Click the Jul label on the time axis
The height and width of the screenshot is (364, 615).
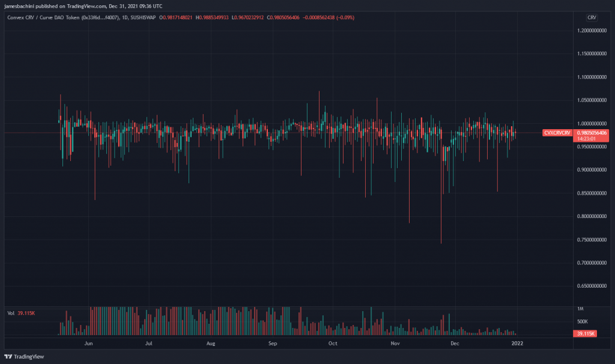(x=149, y=344)
